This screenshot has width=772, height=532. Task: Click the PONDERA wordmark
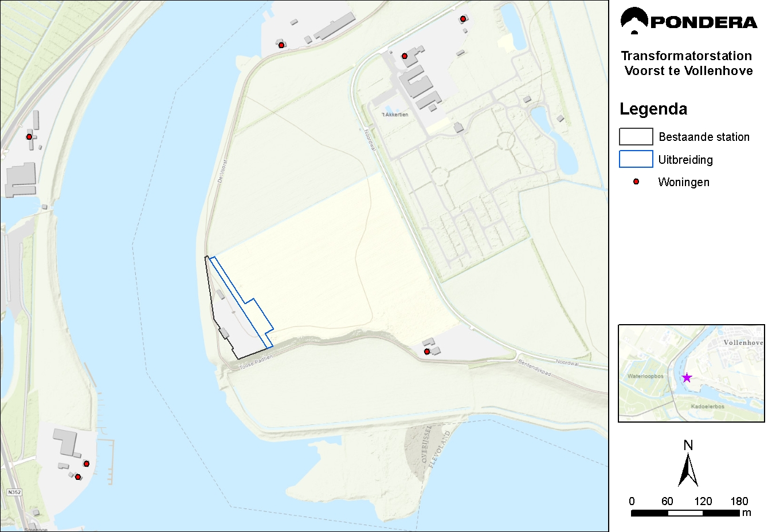click(x=704, y=22)
